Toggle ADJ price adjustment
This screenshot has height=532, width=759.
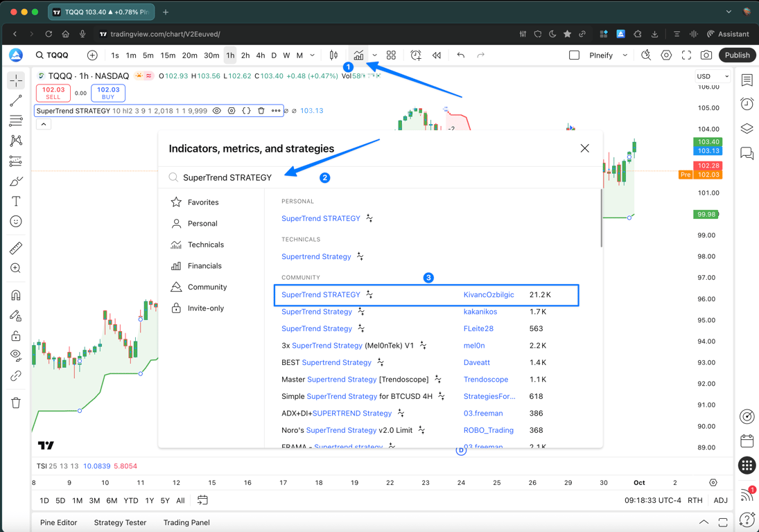click(721, 500)
